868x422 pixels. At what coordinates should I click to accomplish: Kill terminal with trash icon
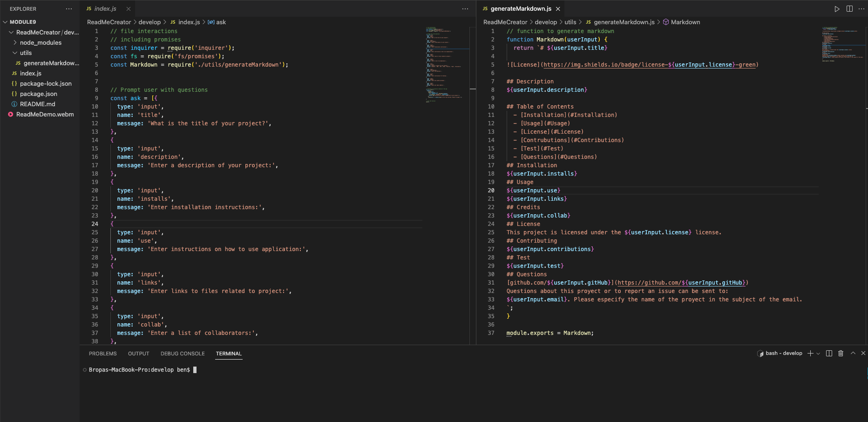[x=841, y=354]
